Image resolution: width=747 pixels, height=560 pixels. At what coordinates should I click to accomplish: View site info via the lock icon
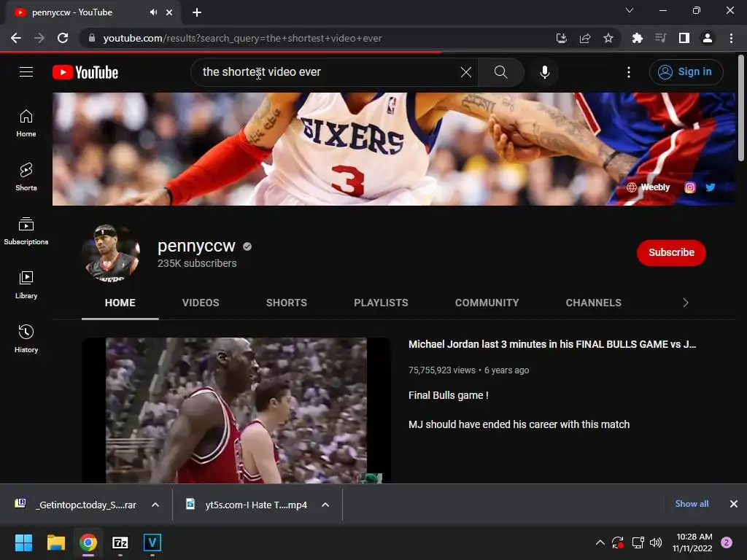coord(91,38)
